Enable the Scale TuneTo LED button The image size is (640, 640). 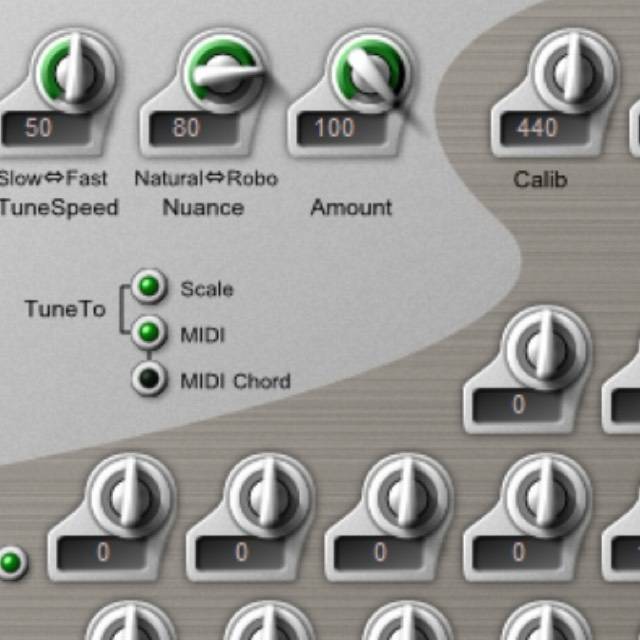click(x=150, y=288)
